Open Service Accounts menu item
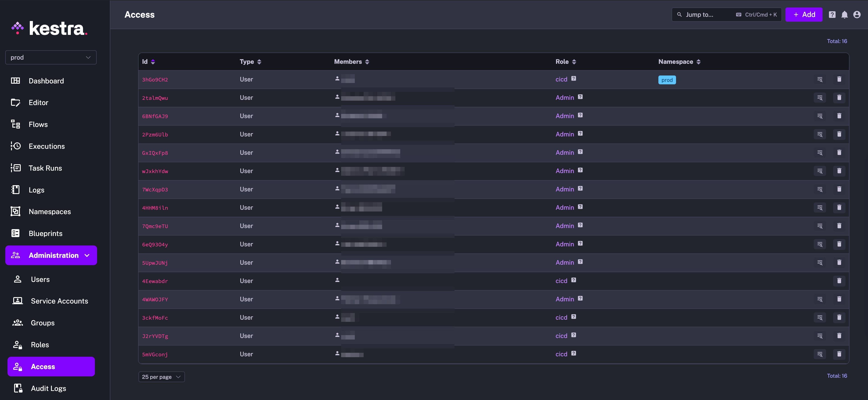The height and width of the screenshot is (400, 868). pos(59,301)
